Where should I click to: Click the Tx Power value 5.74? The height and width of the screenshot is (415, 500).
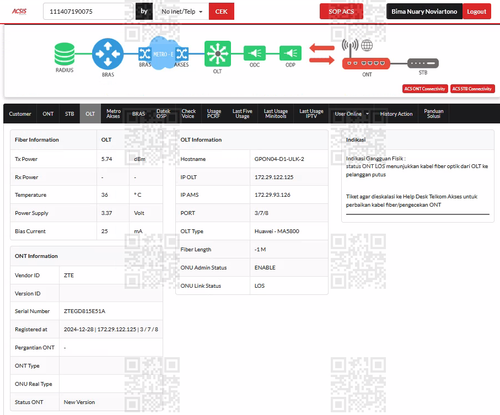pos(107,159)
